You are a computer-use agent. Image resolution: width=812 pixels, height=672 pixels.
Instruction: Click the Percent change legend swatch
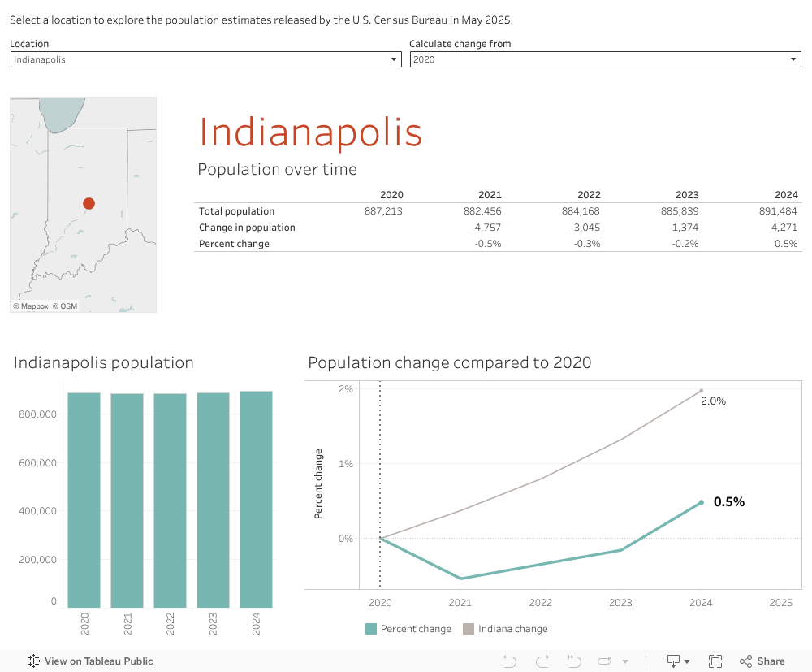pos(371,629)
